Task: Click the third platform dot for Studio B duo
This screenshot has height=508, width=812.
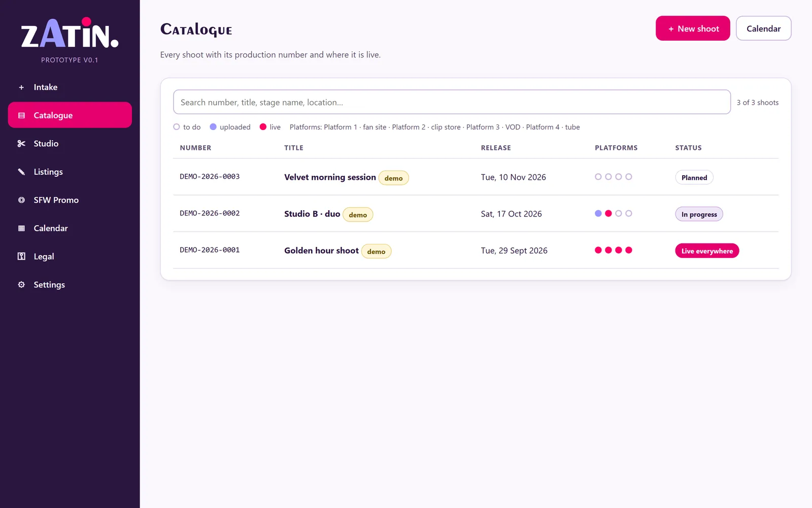Action: (619, 213)
